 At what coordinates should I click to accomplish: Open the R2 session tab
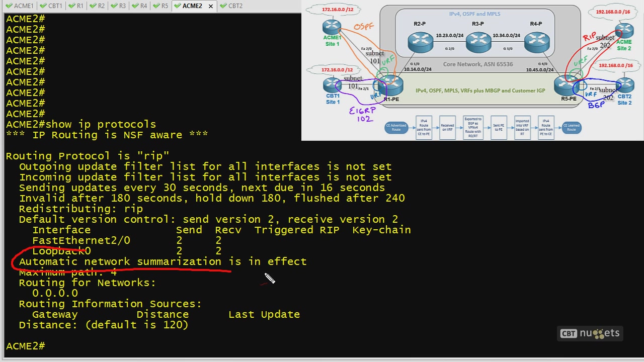[97, 6]
